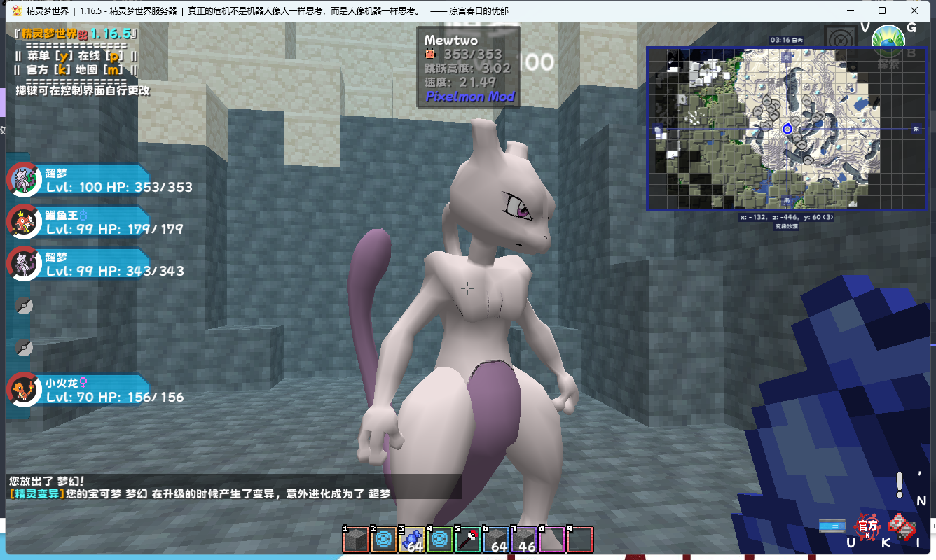
Task: Click the 地图 [m] map hint
Action: 99,70
